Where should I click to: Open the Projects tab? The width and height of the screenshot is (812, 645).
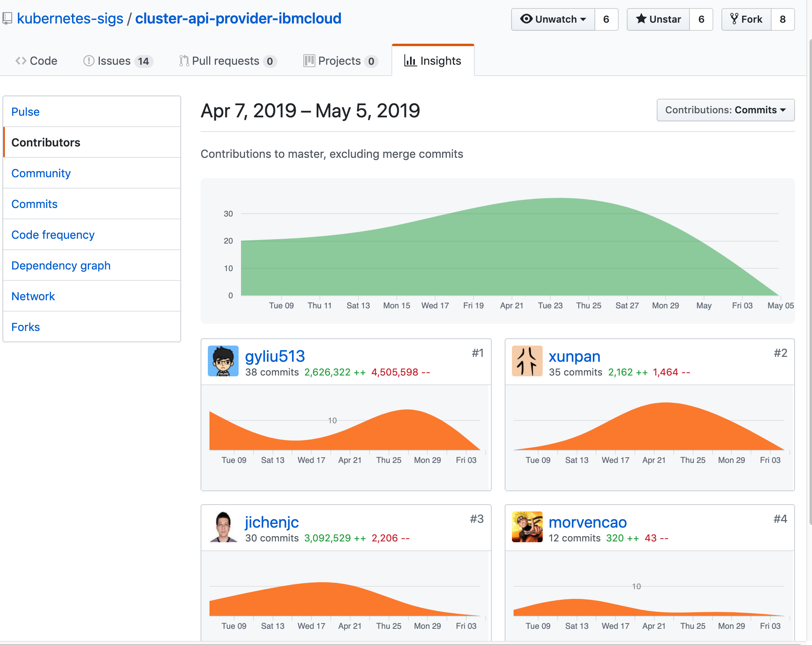click(x=340, y=61)
